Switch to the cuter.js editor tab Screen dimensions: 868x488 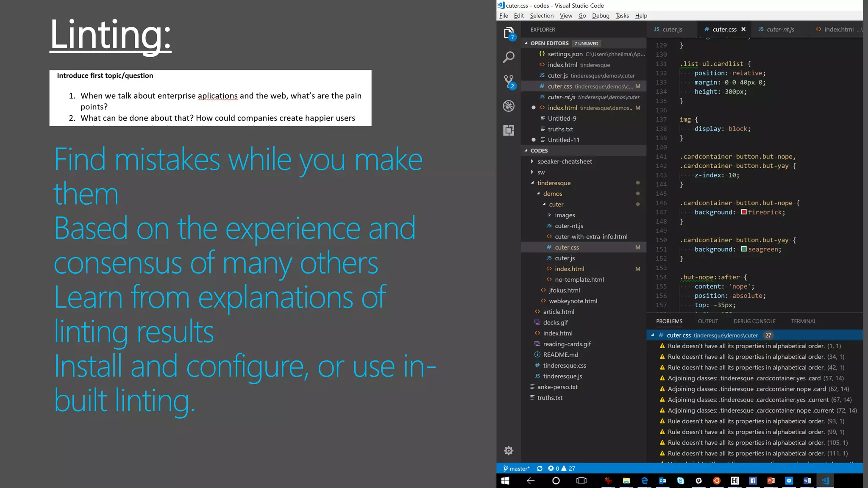pyautogui.click(x=671, y=29)
